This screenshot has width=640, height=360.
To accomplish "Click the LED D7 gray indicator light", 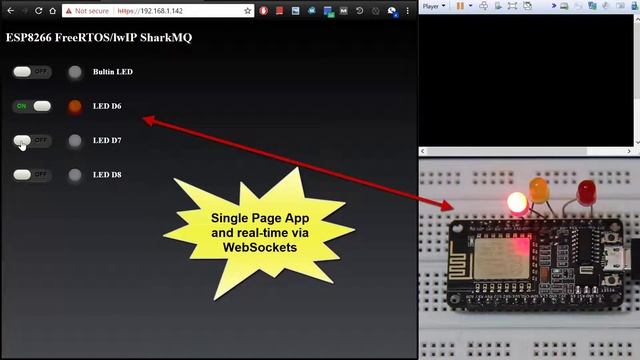I will point(75,141).
